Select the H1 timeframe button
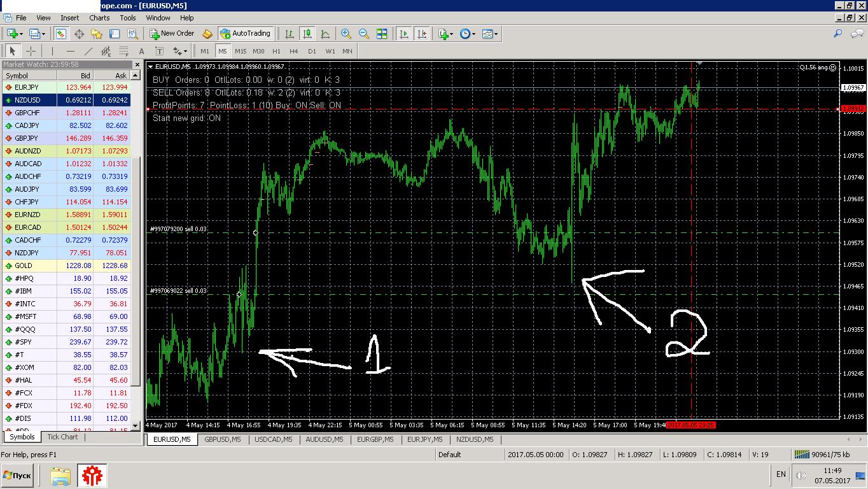 pos(276,51)
